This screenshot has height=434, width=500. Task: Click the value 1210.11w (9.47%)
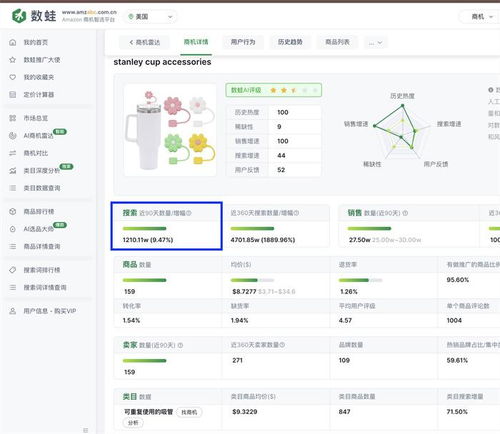pyautogui.click(x=148, y=240)
